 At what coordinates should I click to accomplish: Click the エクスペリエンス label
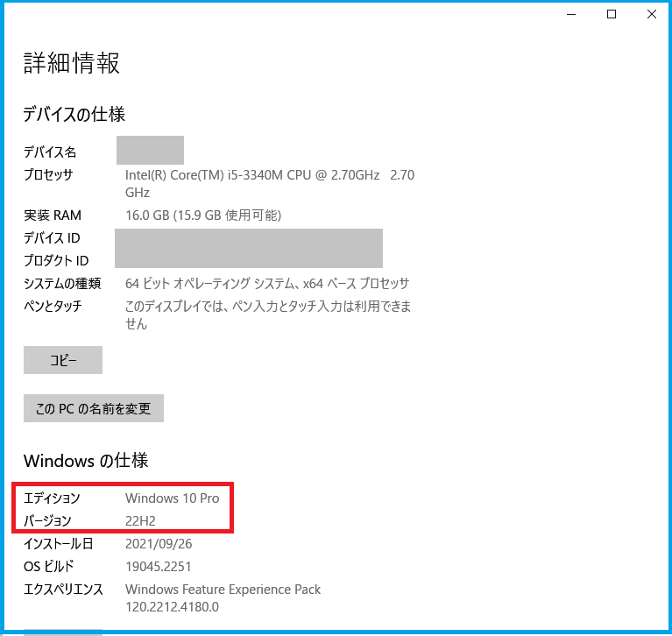coord(63,590)
